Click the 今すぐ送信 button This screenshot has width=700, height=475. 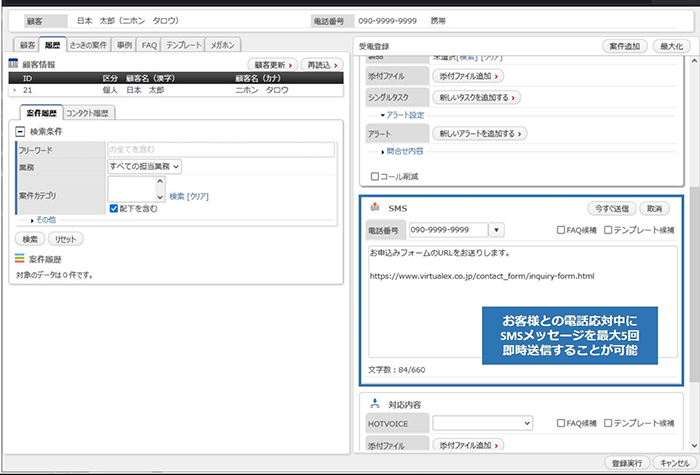tap(612, 208)
